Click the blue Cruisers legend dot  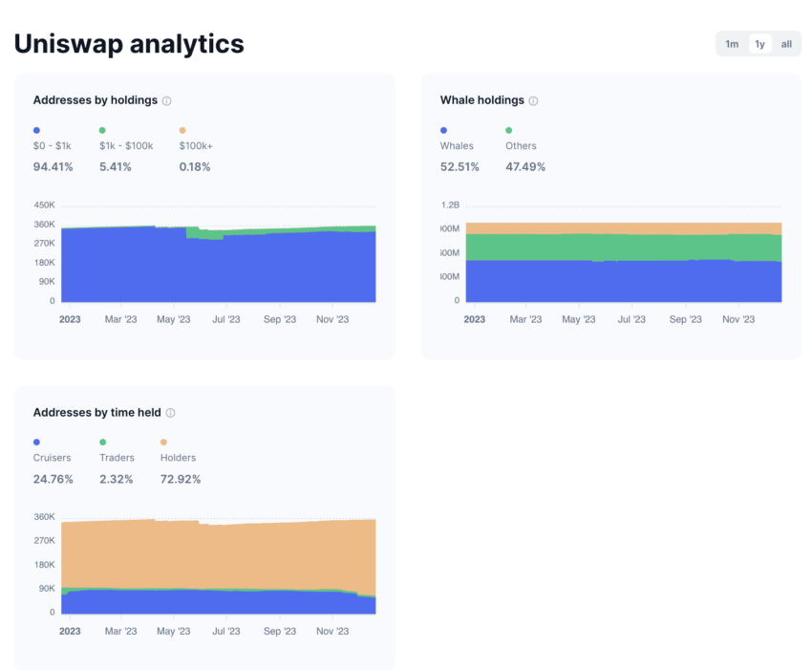point(36,442)
